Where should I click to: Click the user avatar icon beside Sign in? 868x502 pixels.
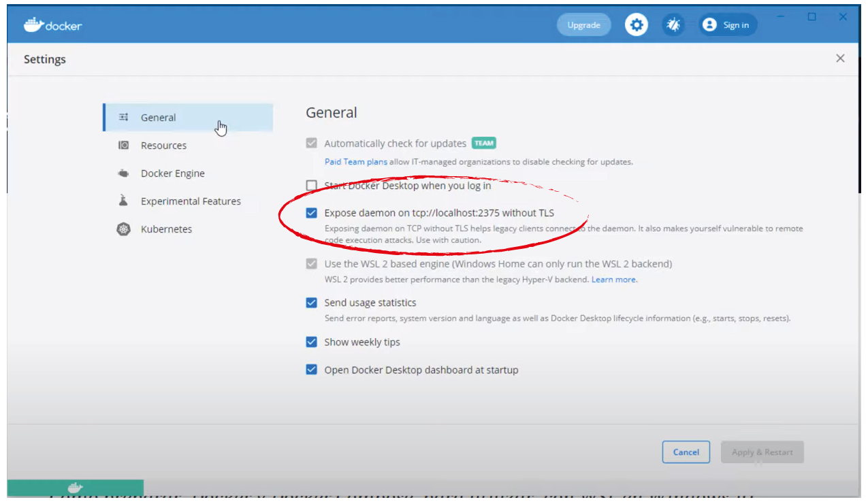(x=709, y=25)
